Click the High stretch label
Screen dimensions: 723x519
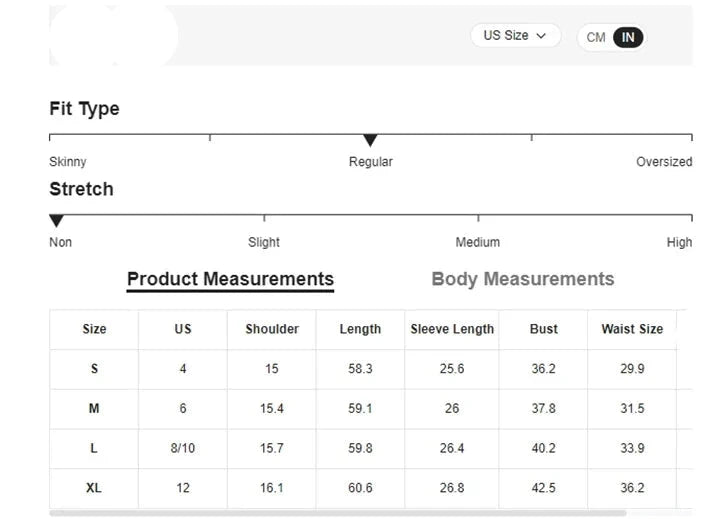679,242
